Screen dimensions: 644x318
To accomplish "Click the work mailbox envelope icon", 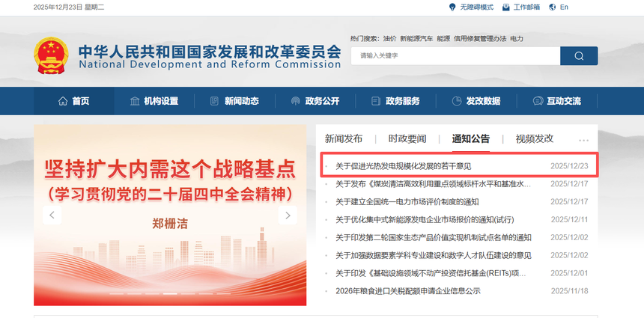I will 506,7.
